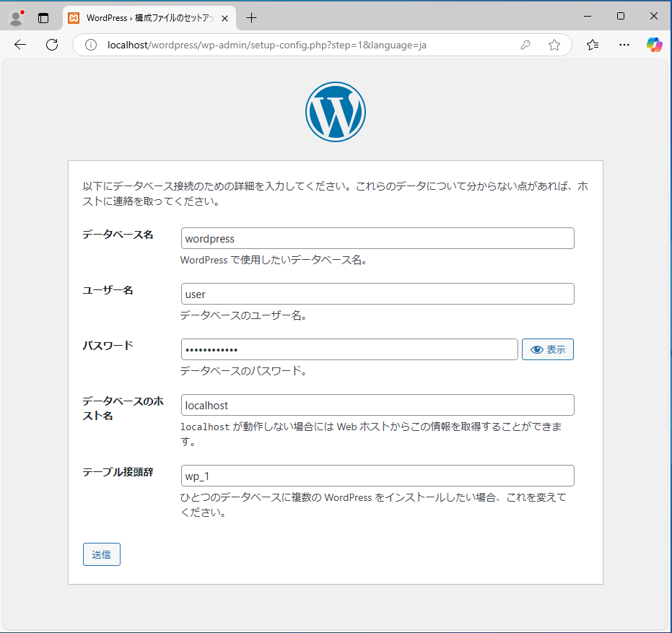Screen dimensions: 672x633
Task: Add page to favorites star icon
Action: 554,45
